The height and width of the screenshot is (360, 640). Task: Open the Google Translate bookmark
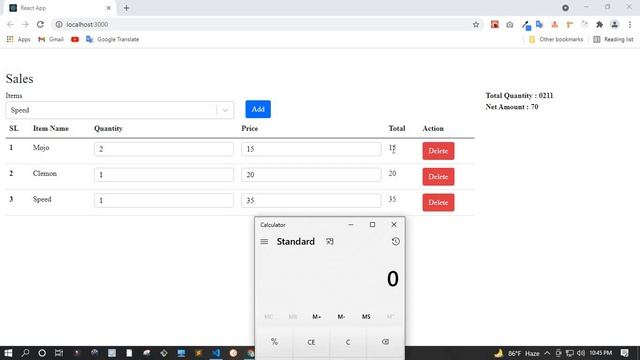tap(113, 39)
